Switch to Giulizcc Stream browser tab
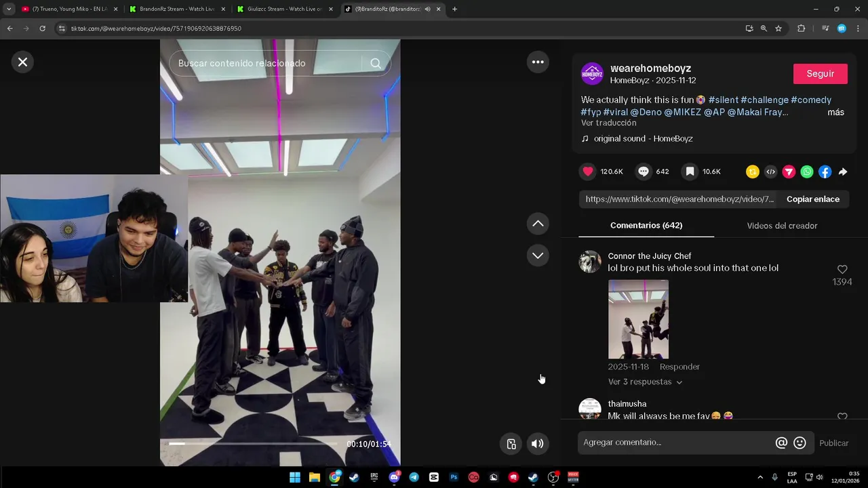 click(x=285, y=9)
